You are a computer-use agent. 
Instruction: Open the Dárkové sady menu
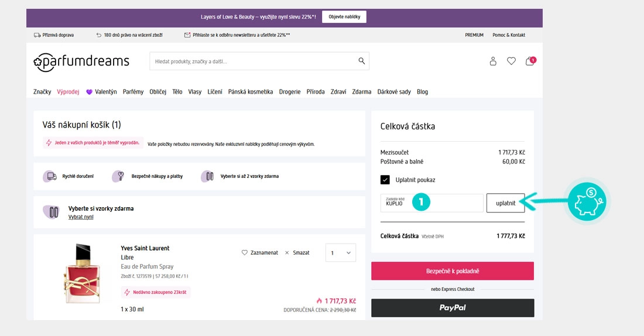[x=394, y=91]
